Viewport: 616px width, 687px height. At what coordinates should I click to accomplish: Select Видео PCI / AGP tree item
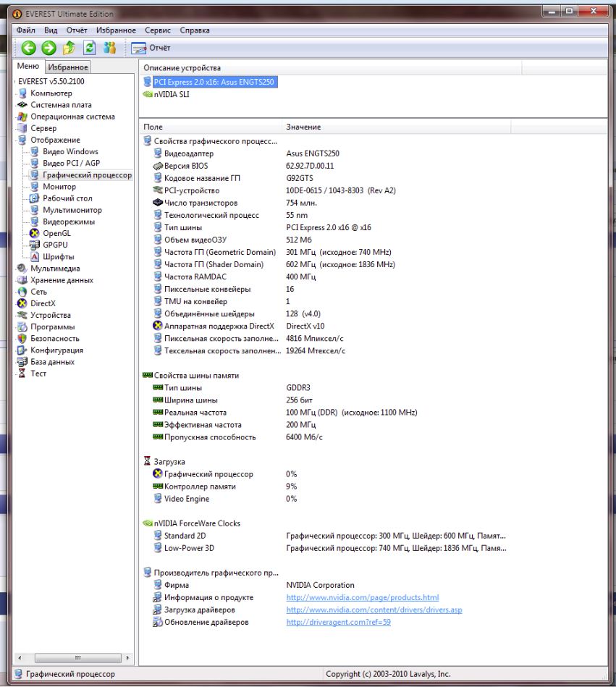72,163
